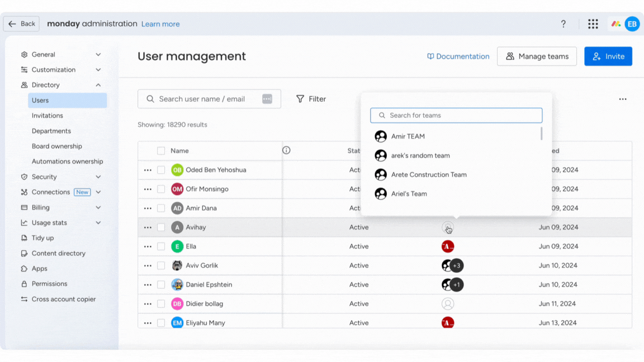644x362 pixels.
Task: Open the Documentation link
Action: click(x=458, y=56)
